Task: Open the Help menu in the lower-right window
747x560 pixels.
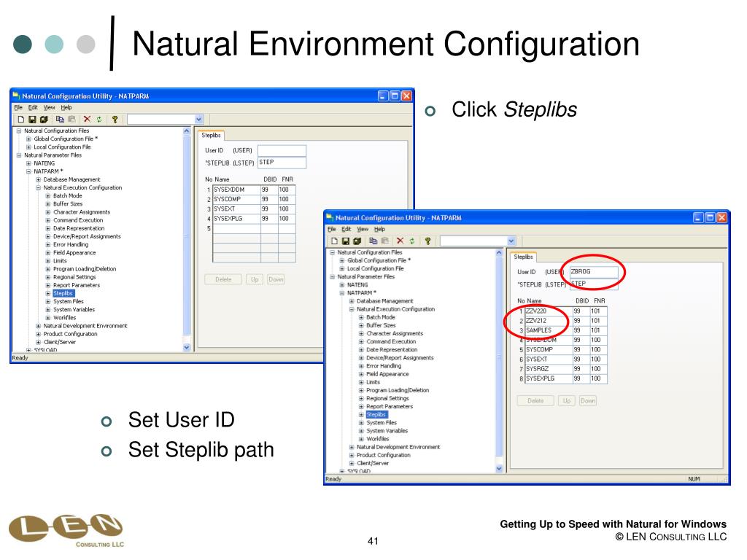Action: pos(379,229)
